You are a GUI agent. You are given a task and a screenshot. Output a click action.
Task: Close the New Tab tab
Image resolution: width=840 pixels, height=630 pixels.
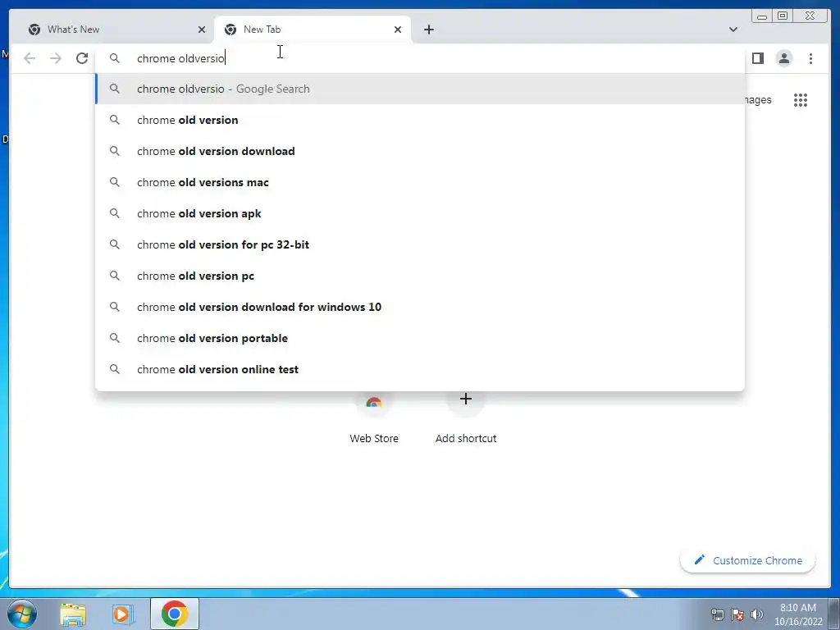398,30
